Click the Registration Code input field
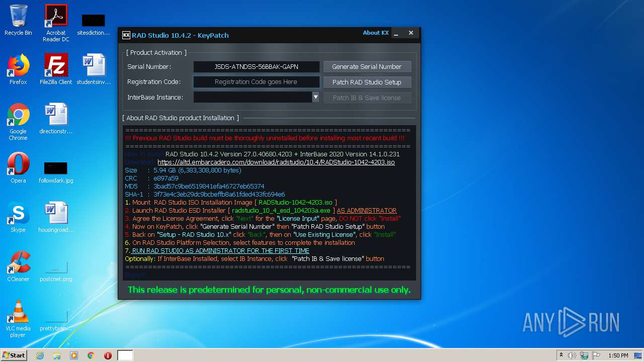The image size is (644, 362). 257,82
